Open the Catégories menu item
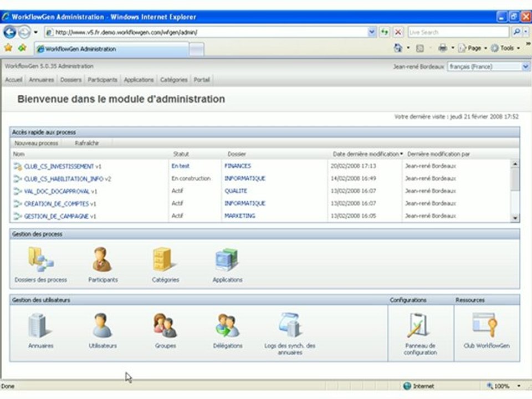The image size is (532, 399). point(173,80)
